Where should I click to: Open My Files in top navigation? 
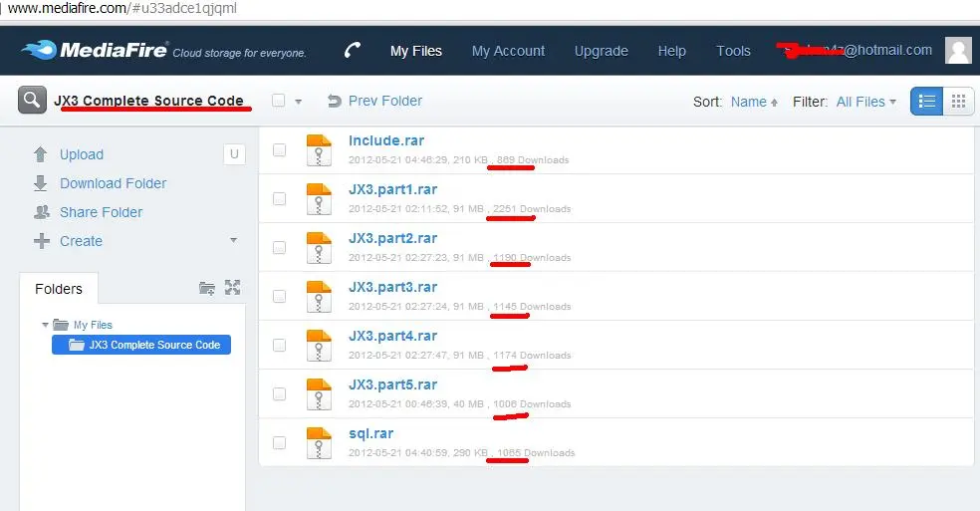point(416,51)
